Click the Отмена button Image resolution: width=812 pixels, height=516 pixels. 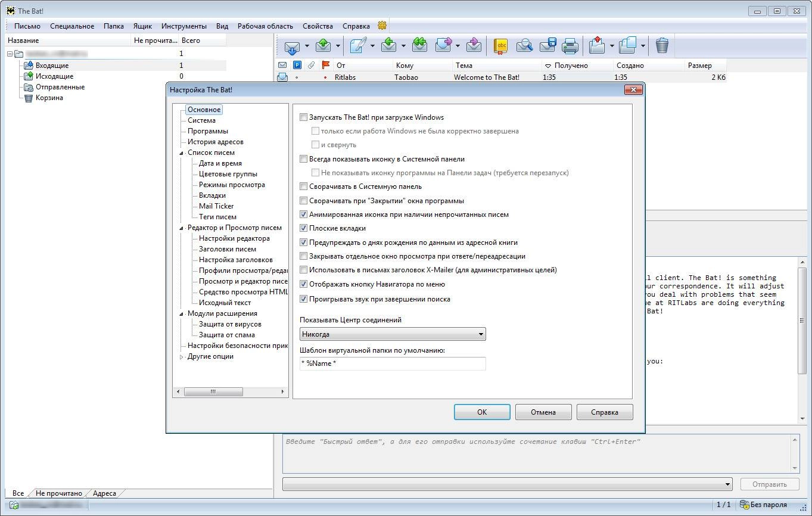tap(543, 412)
